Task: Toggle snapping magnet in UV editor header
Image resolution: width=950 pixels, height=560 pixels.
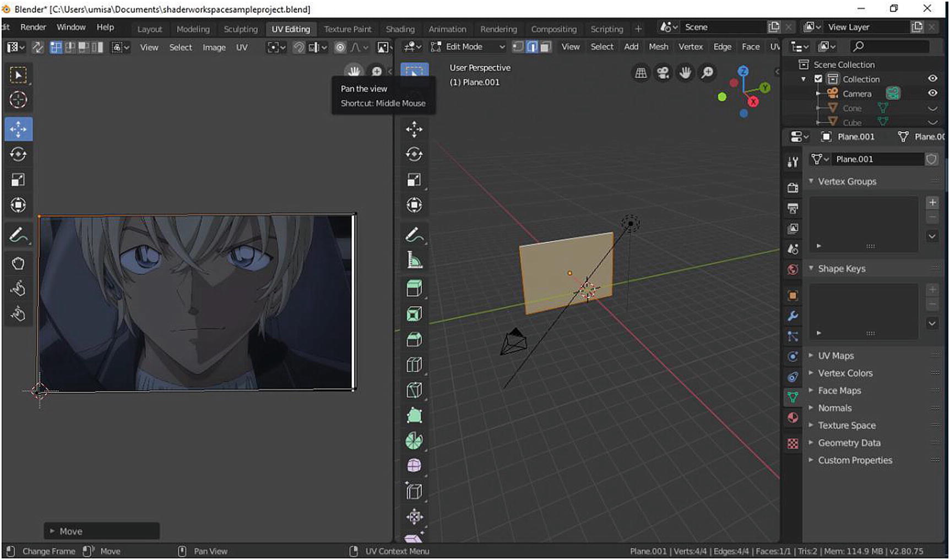Action: 298,47
